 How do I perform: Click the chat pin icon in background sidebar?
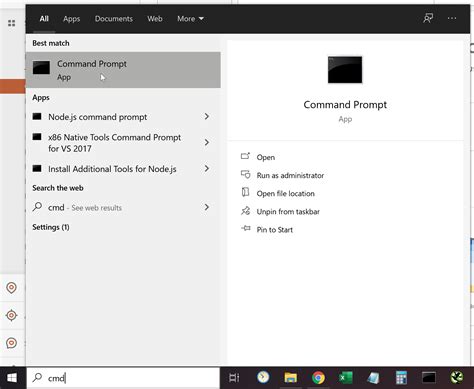(12, 343)
